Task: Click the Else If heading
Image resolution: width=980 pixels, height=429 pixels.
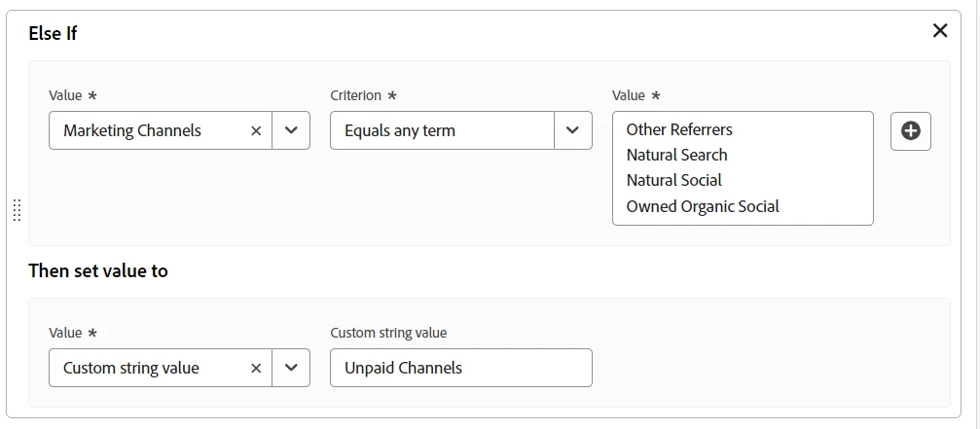Action: pyautogui.click(x=53, y=33)
